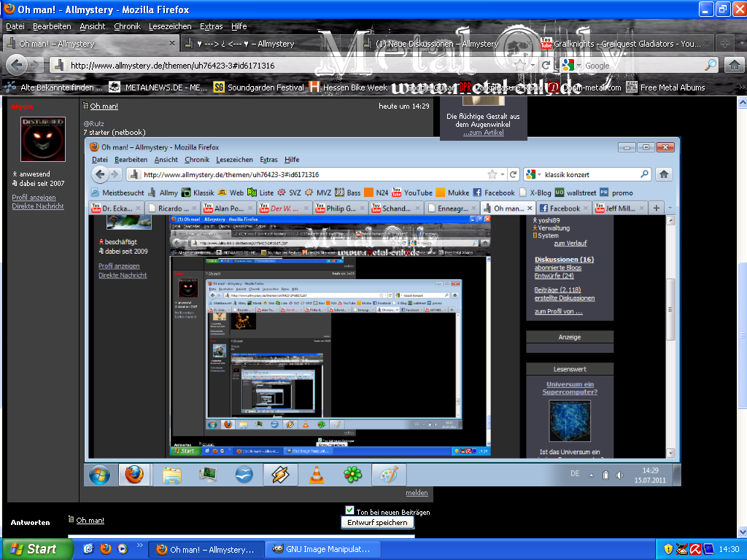Expand the bookmarks toolbar overflow chevron
Screen dimensions: 747x560
point(741,87)
